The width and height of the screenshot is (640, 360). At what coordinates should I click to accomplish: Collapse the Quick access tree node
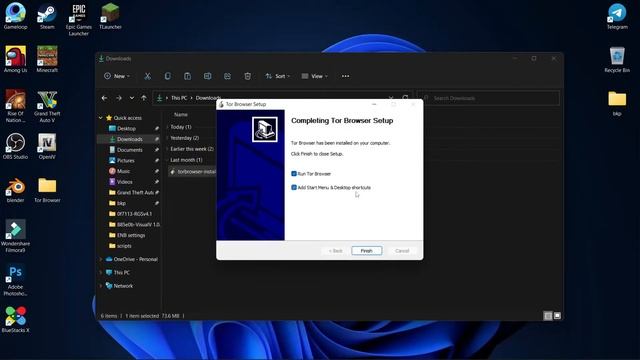point(101,118)
